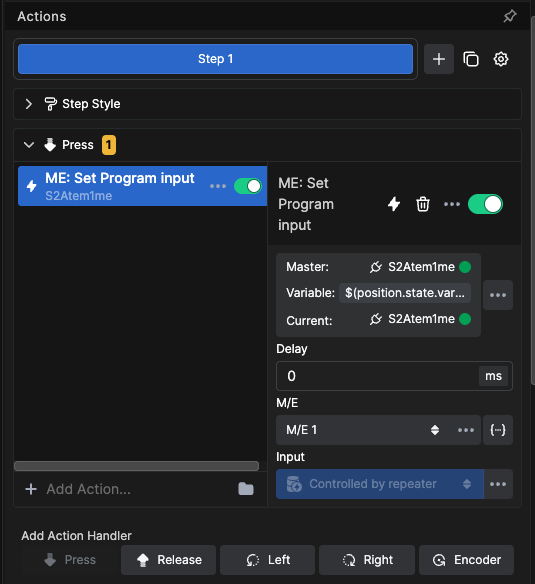Select the Step 1 tab
Viewport: 535px width, 584px height.
(215, 59)
